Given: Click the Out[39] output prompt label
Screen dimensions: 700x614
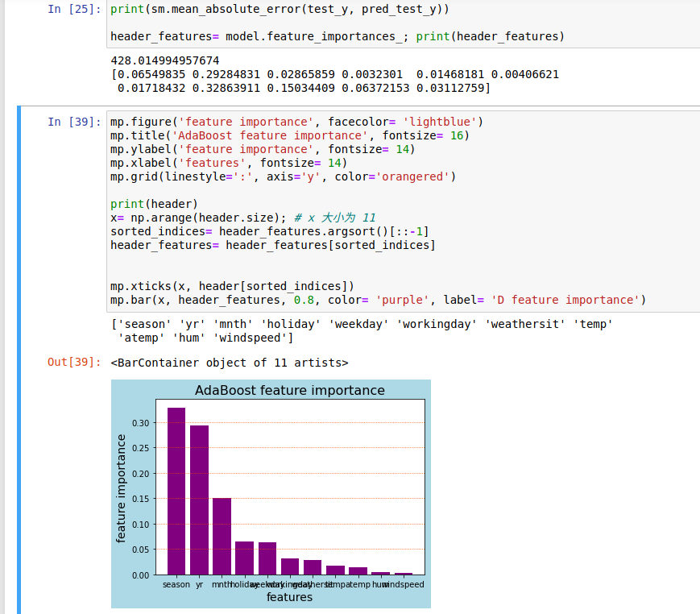Looking at the screenshot, I should coord(74,362).
